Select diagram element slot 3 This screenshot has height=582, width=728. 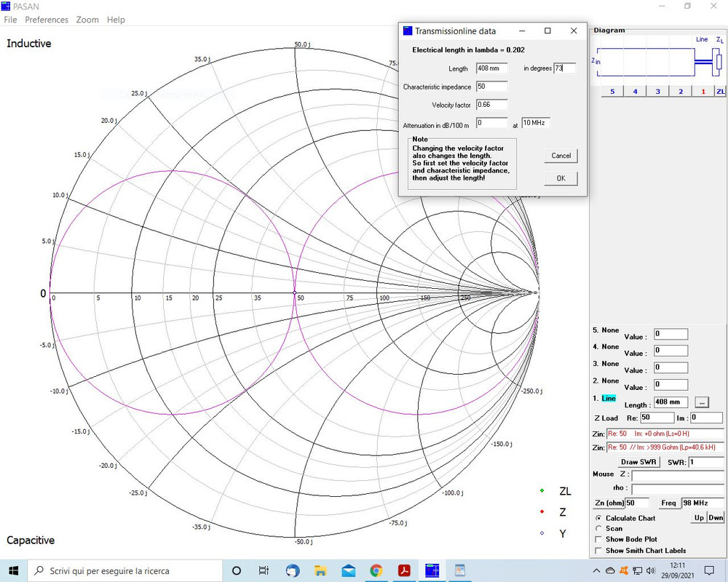(x=658, y=92)
